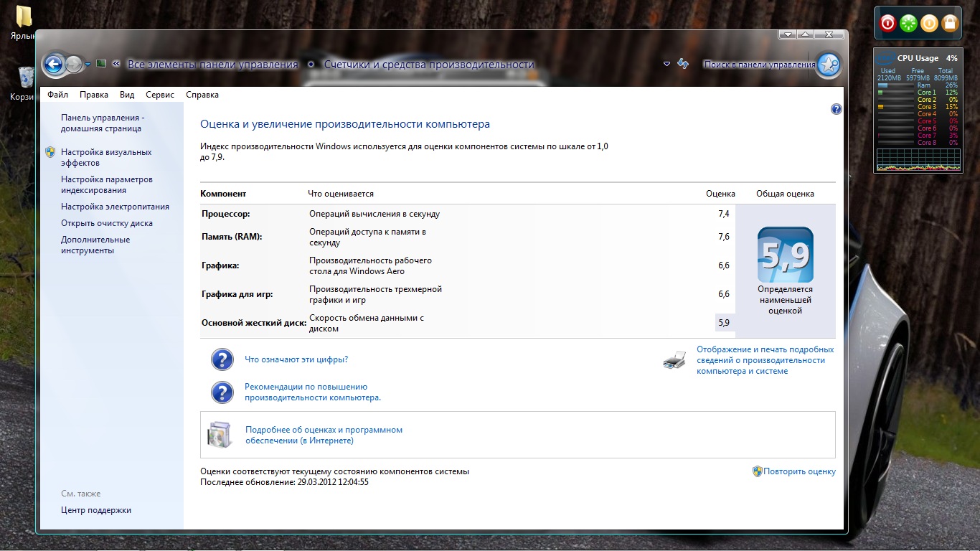The image size is (980, 551).
Task: Open 'Дополнительные инструменты' link
Action: coord(95,245)
